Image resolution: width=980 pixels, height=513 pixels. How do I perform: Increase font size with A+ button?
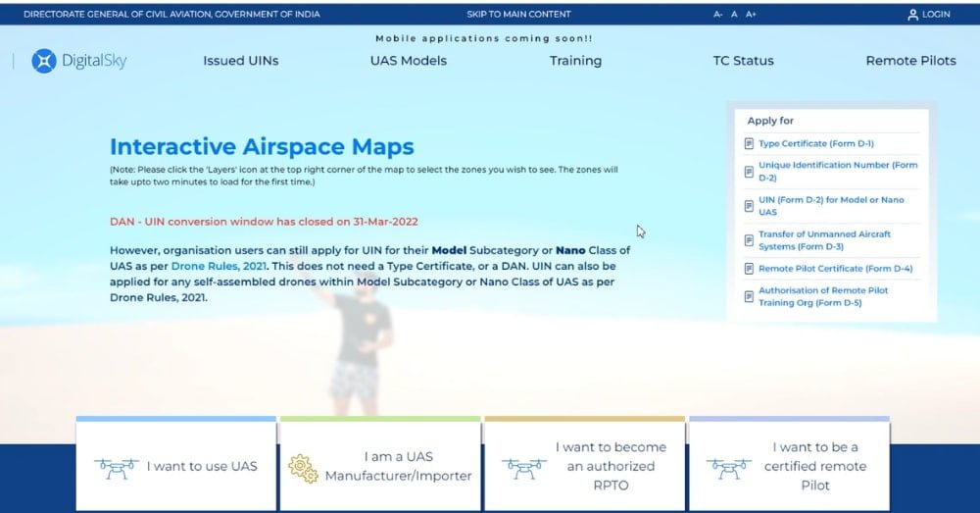click(751, 14)
